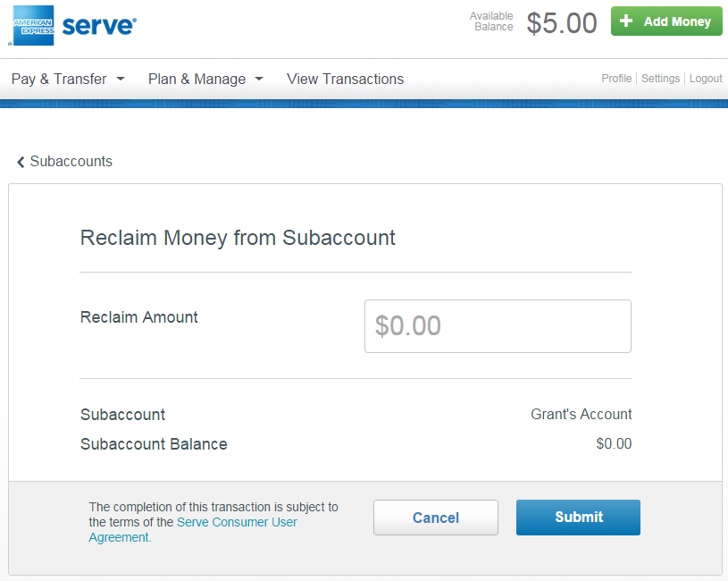Click Logout
Viewport: 728px width, 581px height.
pos(705,79)
